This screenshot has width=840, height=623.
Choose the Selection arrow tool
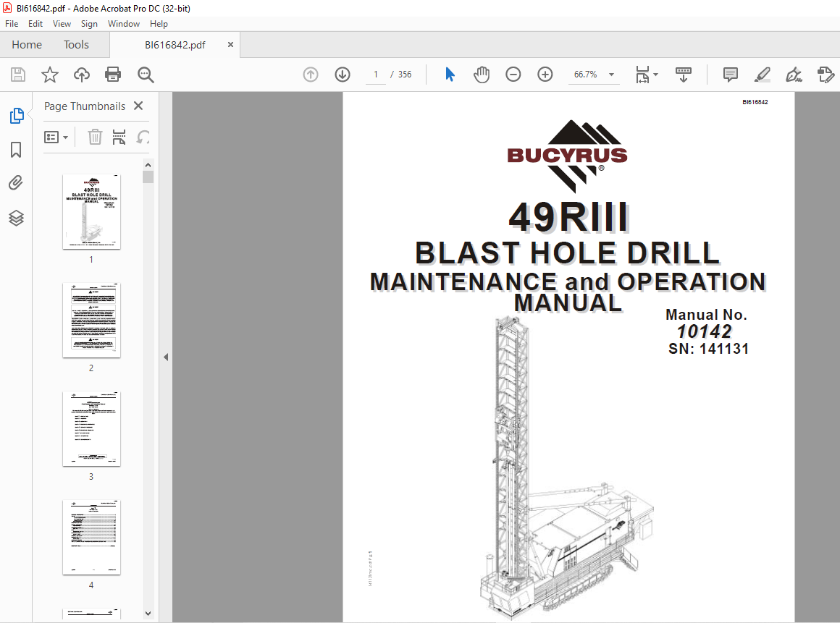point(450,75)
